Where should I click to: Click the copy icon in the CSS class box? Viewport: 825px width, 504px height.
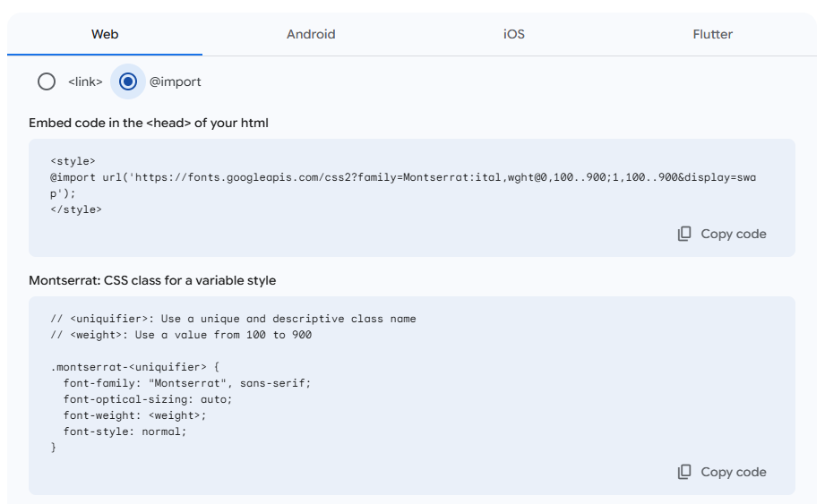684,472
